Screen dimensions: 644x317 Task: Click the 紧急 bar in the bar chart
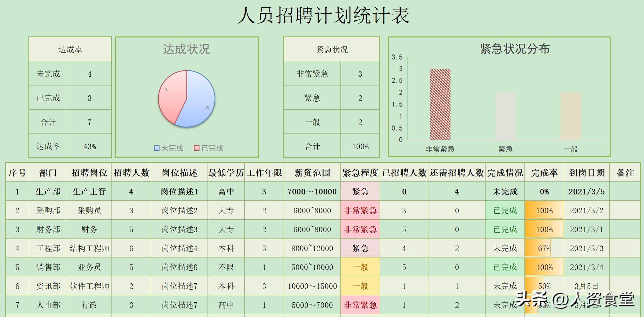(x=505, y=116)
